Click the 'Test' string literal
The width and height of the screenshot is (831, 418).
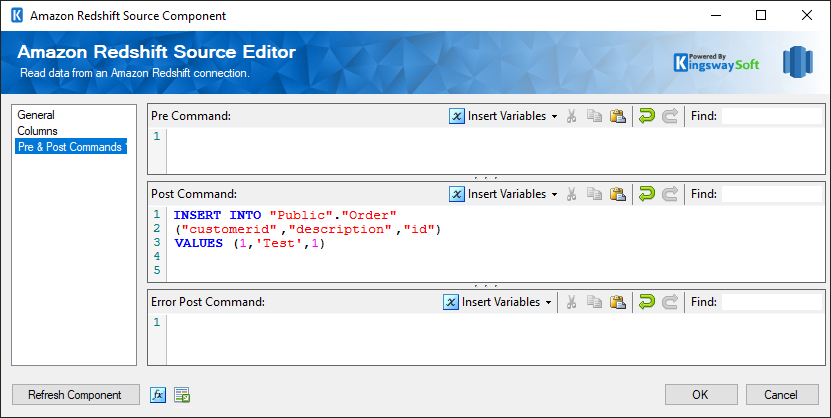tap(278, 244)
